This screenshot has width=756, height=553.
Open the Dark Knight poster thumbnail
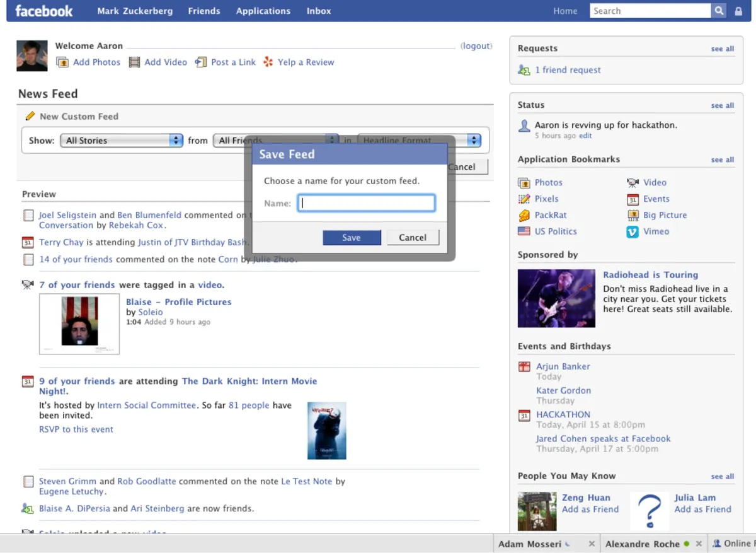(x=327, y=431)
